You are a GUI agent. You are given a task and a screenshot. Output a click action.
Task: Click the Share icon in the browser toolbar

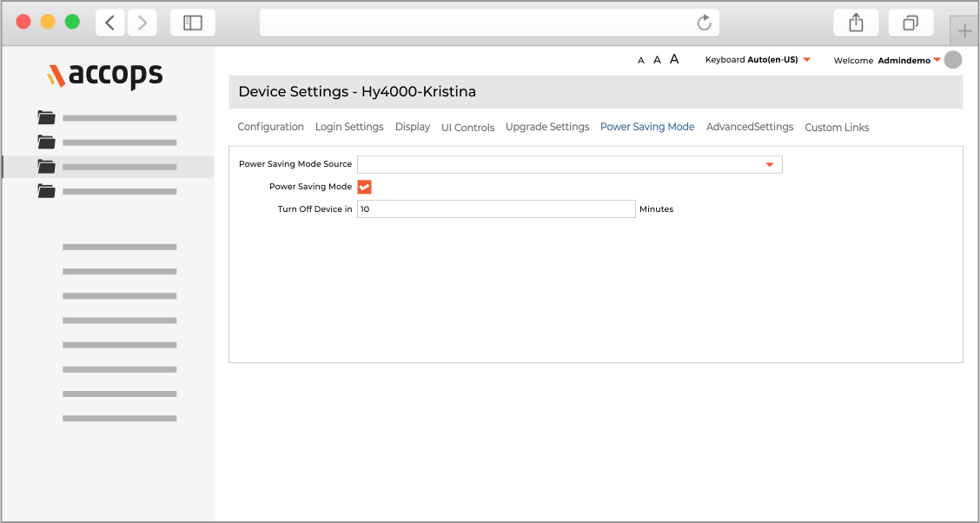856,23
